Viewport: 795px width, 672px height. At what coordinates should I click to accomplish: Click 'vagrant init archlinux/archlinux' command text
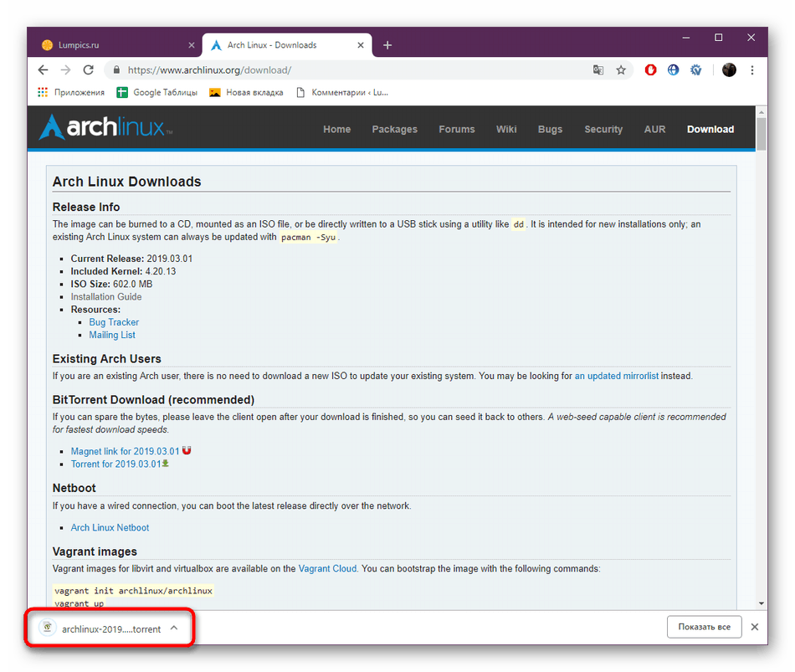point(133,591)
